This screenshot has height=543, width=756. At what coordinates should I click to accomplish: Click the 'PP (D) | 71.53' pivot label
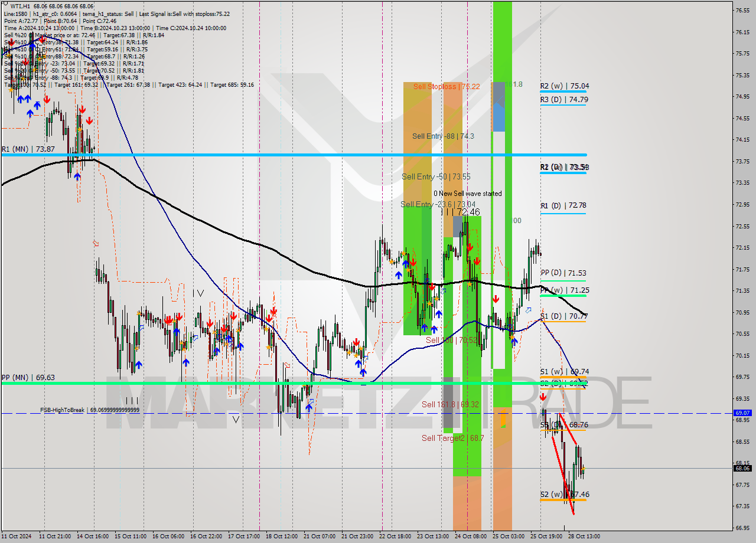[563, 273]
